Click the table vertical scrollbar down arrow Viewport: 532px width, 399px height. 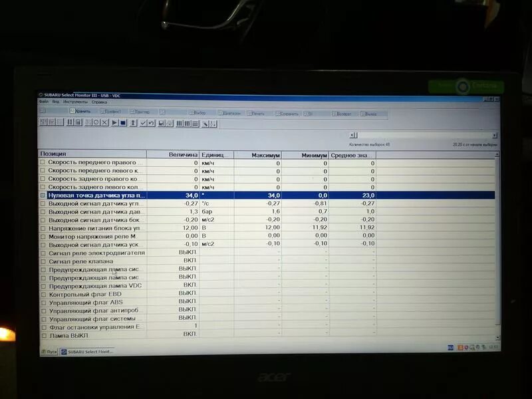[497, 338]
